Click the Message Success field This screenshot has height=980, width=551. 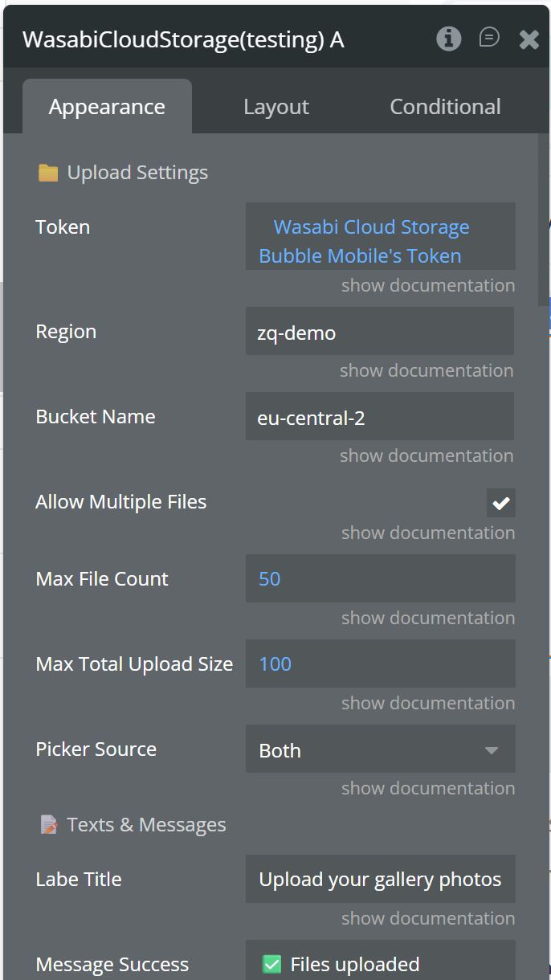click(x=379, y=963)
